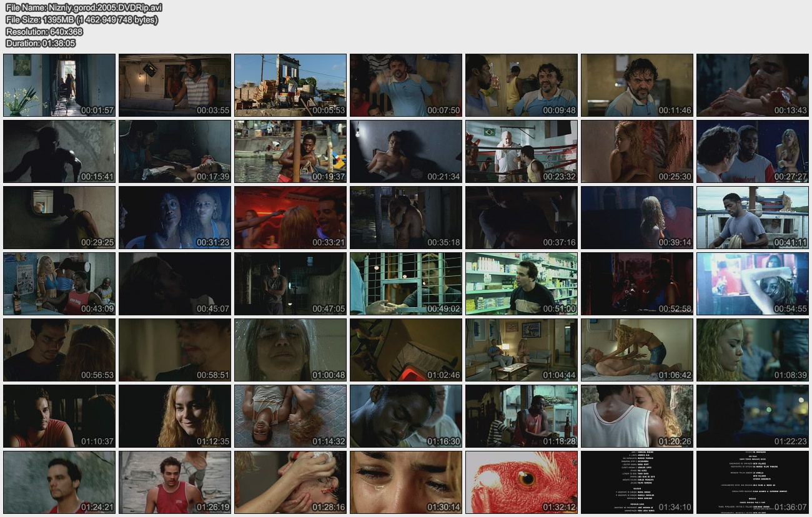Screen dimensions: 812x517
Task: Click the boat scene thumbnail at 00:41:11
Action: (x=753, y=217)
